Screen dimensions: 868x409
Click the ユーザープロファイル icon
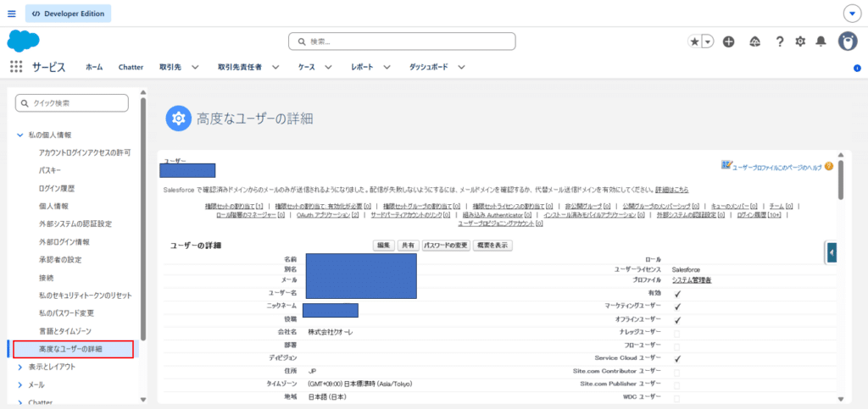point(726,165)
